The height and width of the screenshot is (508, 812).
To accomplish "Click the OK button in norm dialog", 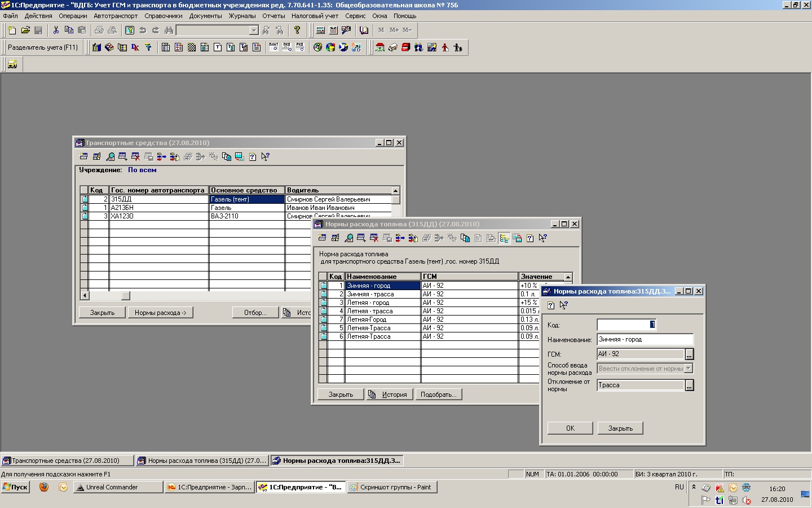I will (570, 428).
